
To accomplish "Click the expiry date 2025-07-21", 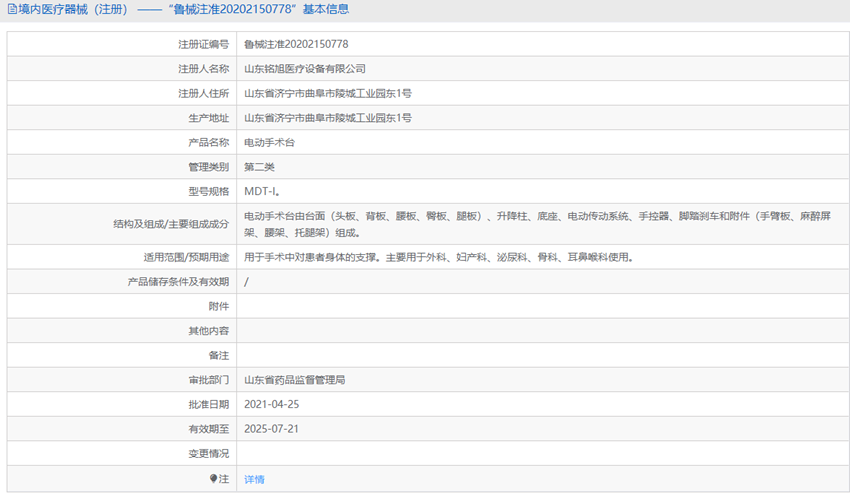I will click(x=272, y=428).
